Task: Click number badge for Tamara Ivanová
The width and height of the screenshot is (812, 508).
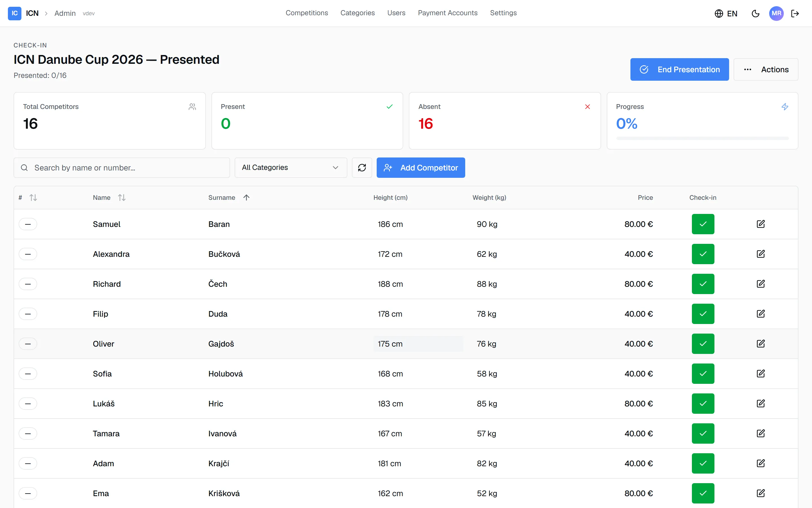Action: tap(28, 433)
